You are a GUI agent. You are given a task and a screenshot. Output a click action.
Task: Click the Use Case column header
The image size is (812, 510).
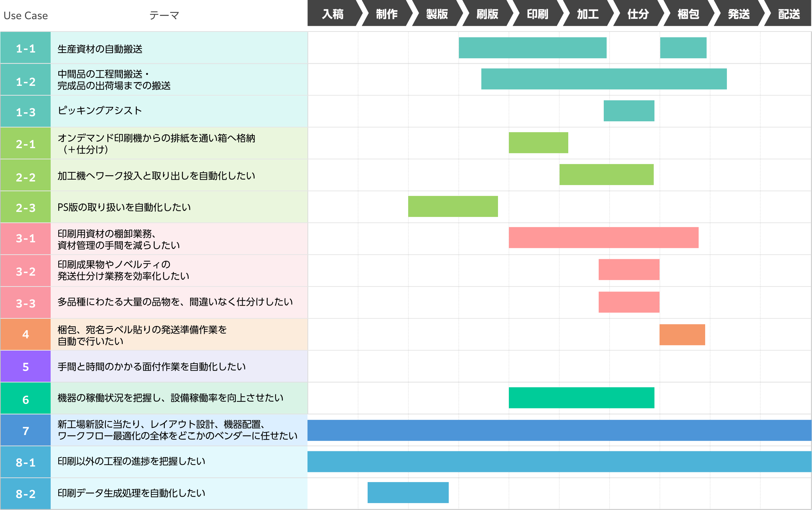click(26, 16)
